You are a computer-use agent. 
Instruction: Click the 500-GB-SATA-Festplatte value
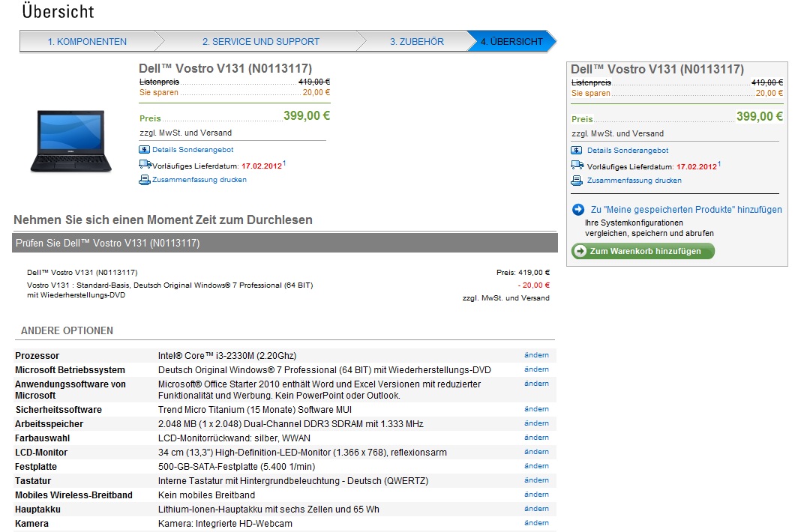point(236,467)
